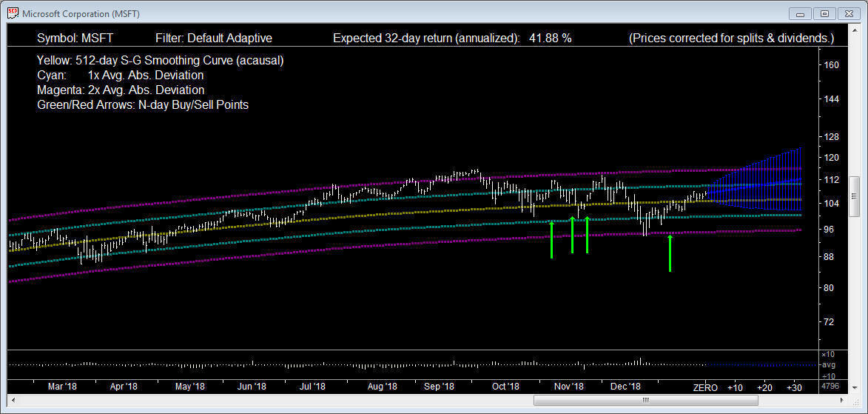Click the +30 forecast day label
This screenshot has height=414, width=868.
coord(795,387)
